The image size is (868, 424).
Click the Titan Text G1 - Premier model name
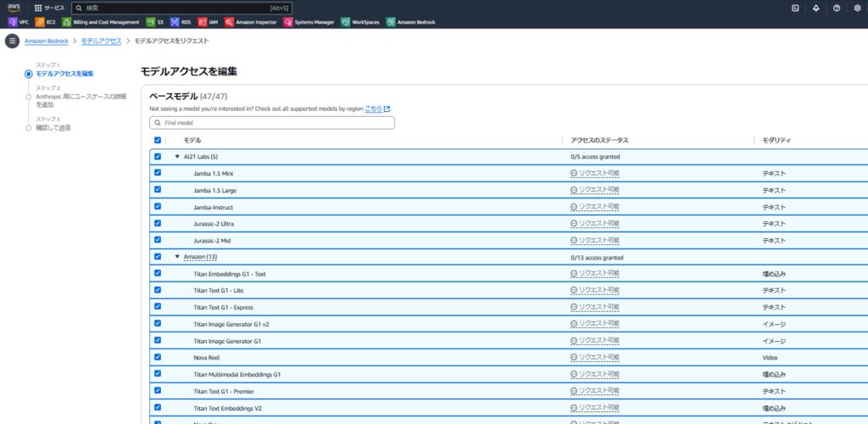tap(224, 391)
